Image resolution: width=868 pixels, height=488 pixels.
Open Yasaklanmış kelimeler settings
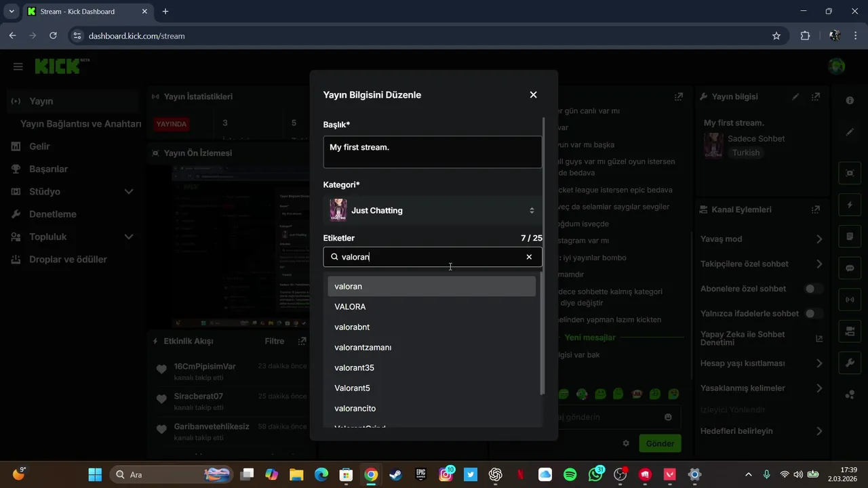pos(762,388)
